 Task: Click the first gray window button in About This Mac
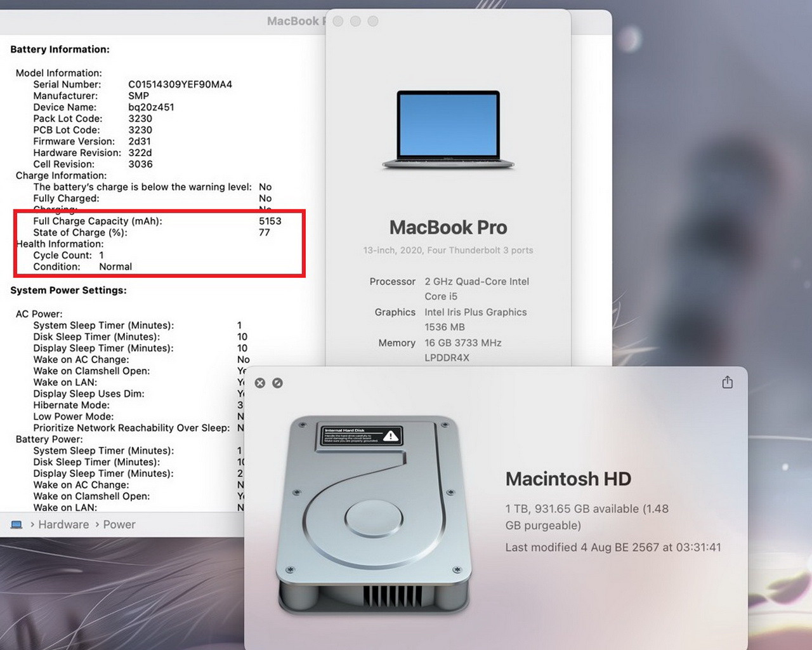pos(338,21)
